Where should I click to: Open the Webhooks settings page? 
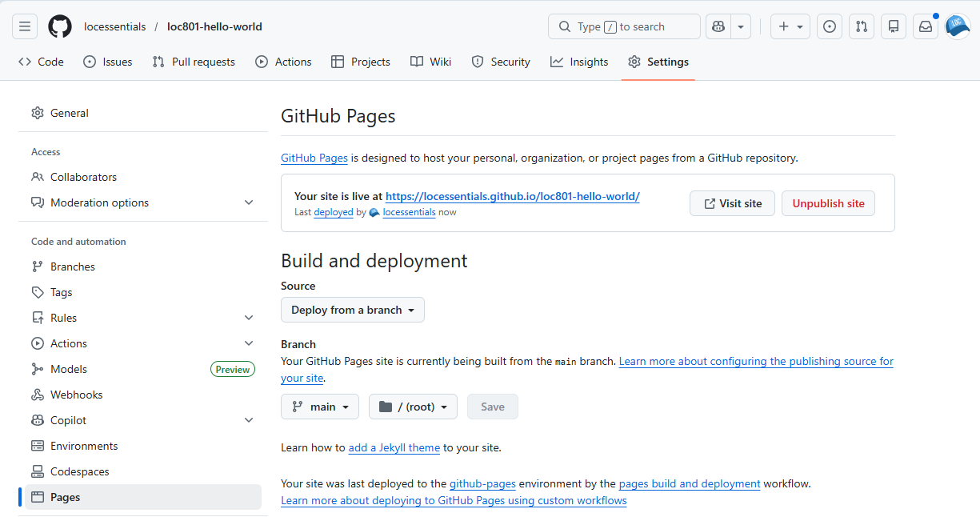pos(76,394)
